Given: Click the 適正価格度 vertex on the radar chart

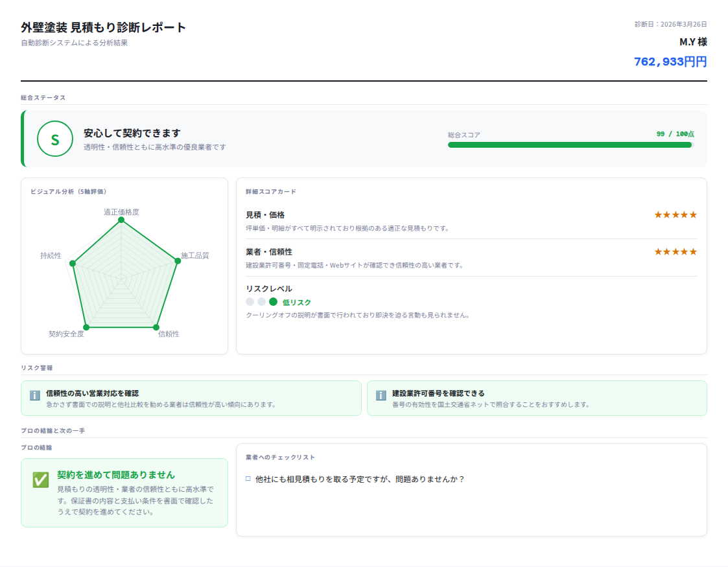Looking at the screenshot, I should (x=121, y=220).
